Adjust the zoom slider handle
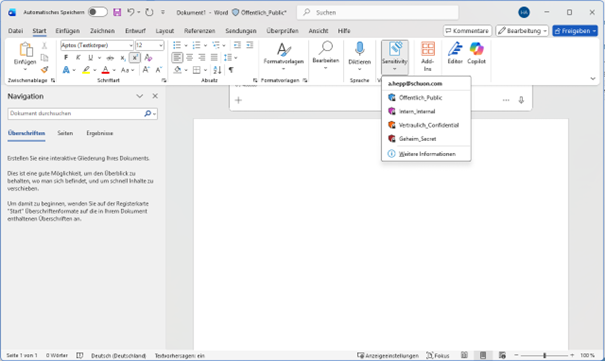This screenshot has width=605, height=361. 545,355
